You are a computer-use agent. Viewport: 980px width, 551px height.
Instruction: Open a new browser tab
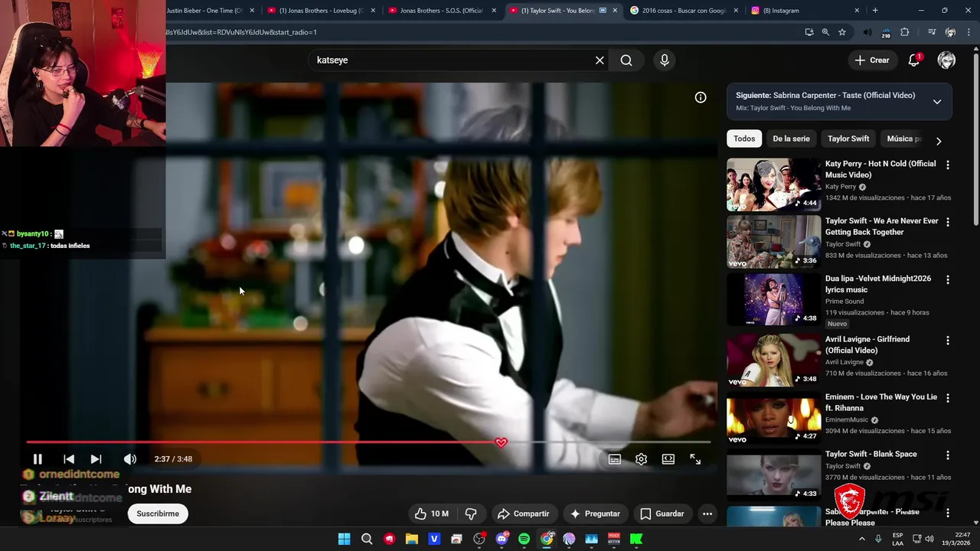click(875, 11)
